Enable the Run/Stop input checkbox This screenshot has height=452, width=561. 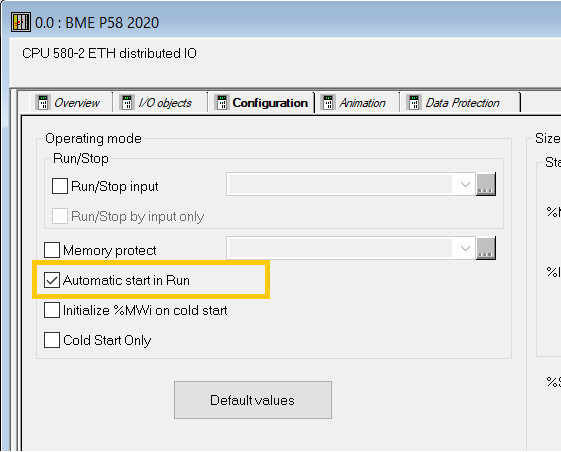coord(60,186)
